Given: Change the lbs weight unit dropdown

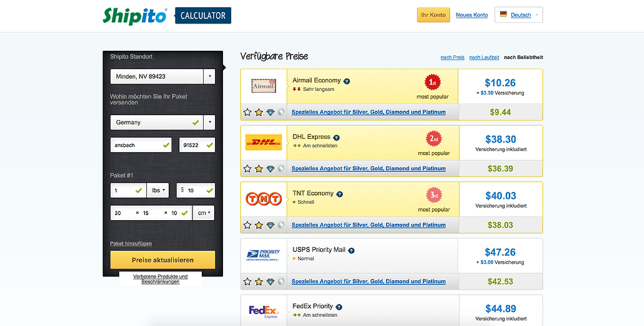Looking at the screenshot, I should (158, 190).
